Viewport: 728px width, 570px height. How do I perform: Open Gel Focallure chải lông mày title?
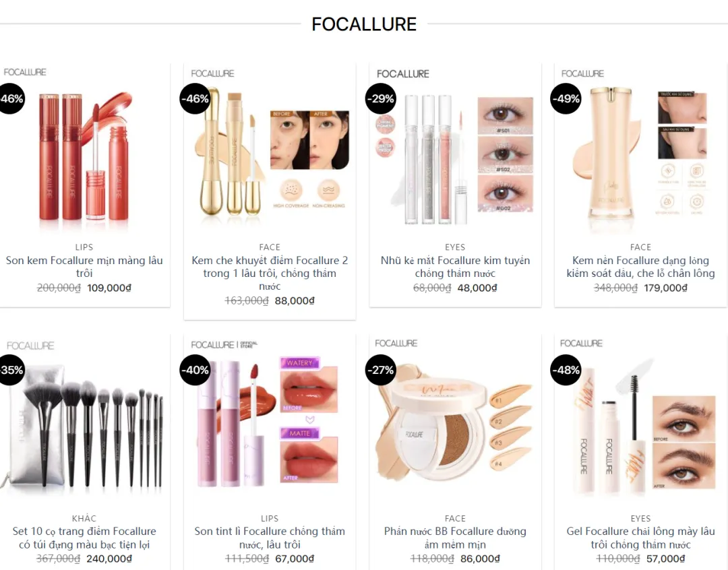(x=640, y=538)
